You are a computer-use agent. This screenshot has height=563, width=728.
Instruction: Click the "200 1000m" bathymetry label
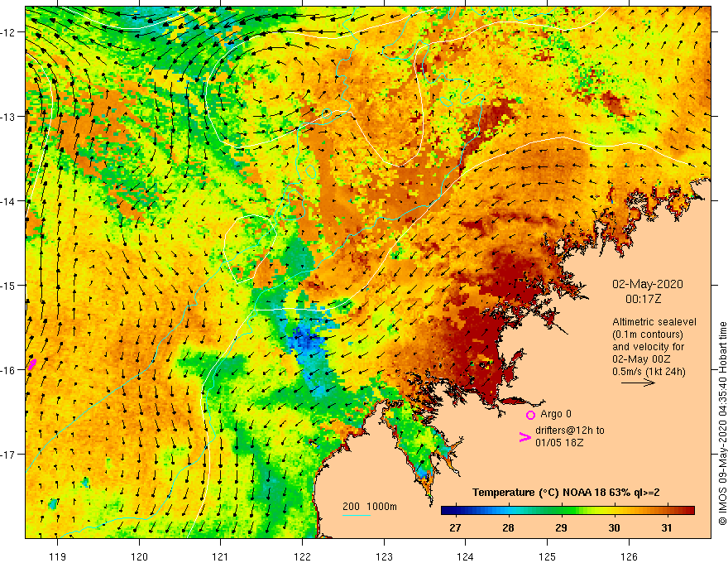370,507
